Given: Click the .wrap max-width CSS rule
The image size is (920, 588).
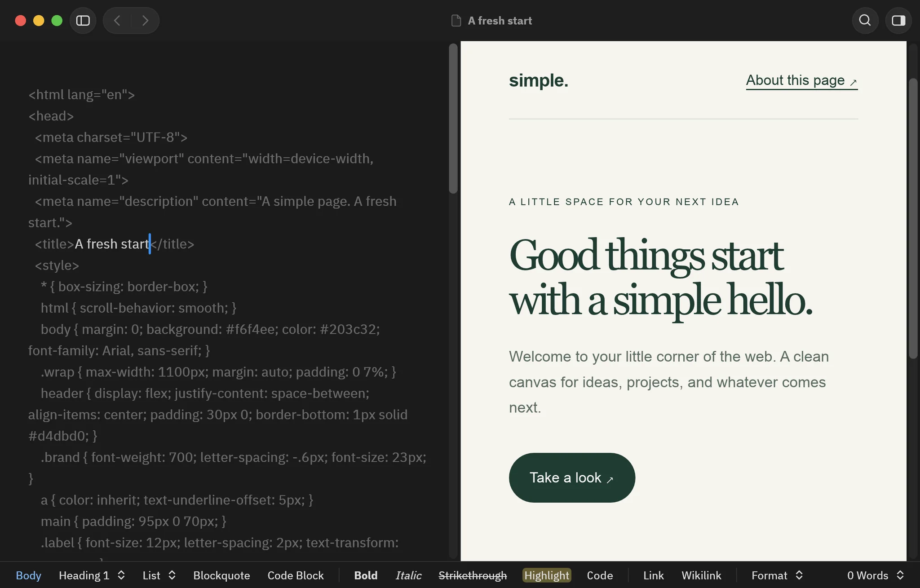Looking at the screenshot, I should (x=218, y=372).
